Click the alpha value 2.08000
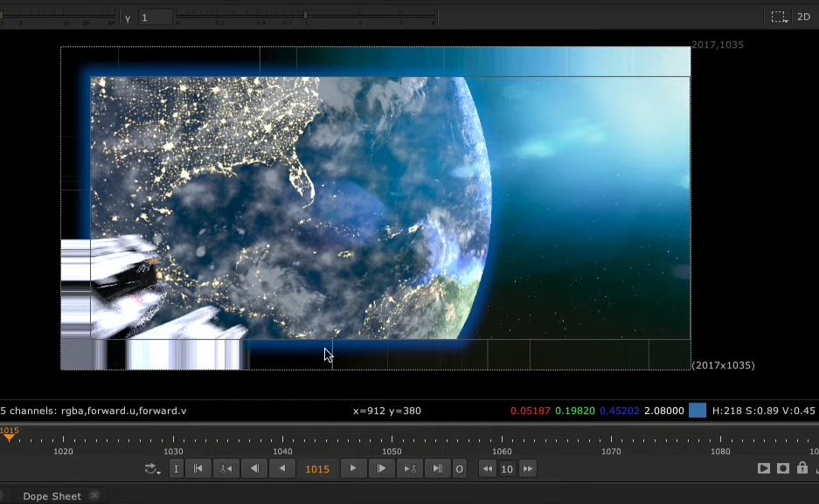 (x=664, y=411)
